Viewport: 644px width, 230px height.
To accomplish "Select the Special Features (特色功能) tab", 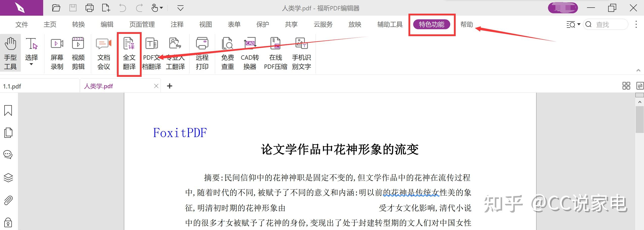I will pos(432,25).
